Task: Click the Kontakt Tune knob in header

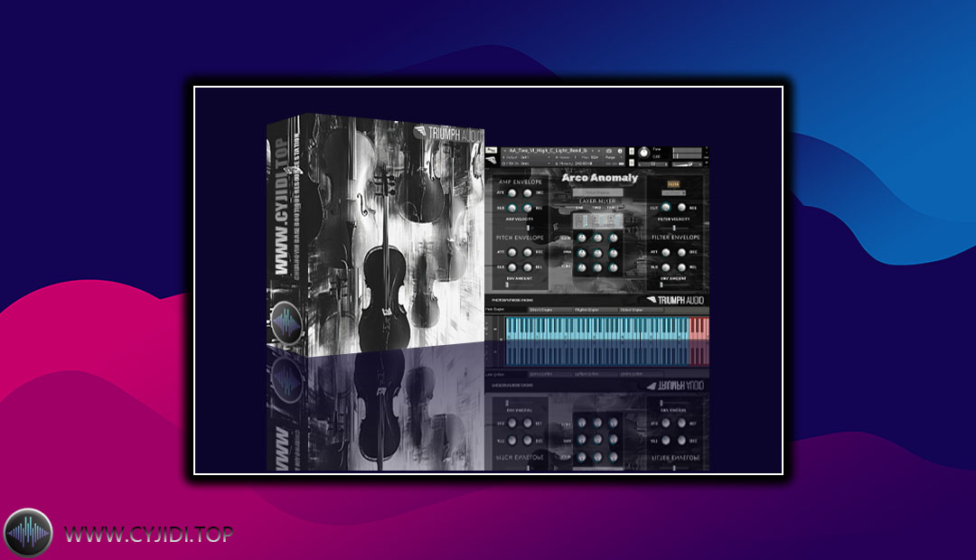Action: point(643,153)
